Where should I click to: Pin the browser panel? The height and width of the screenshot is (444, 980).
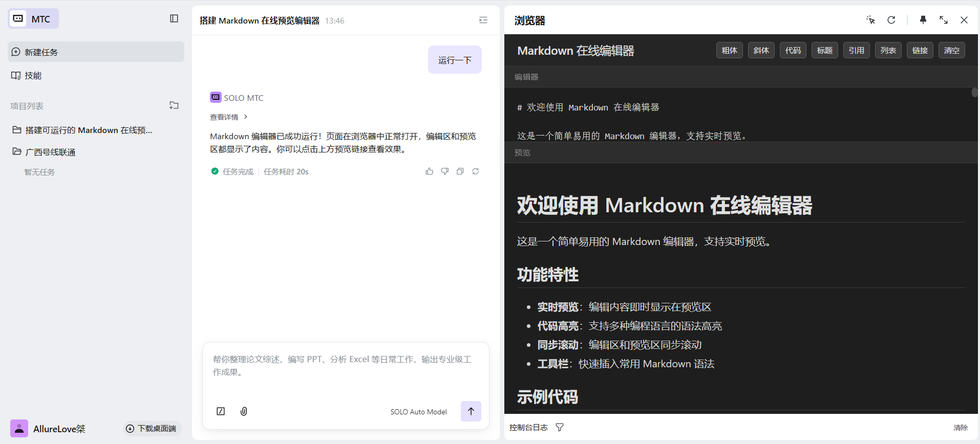pos(923,20)
